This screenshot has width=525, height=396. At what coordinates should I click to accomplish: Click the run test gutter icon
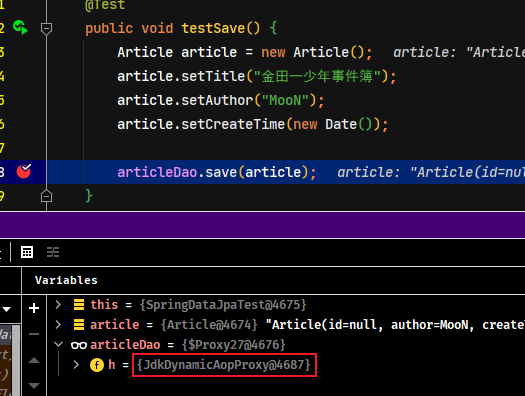point(20,27)
